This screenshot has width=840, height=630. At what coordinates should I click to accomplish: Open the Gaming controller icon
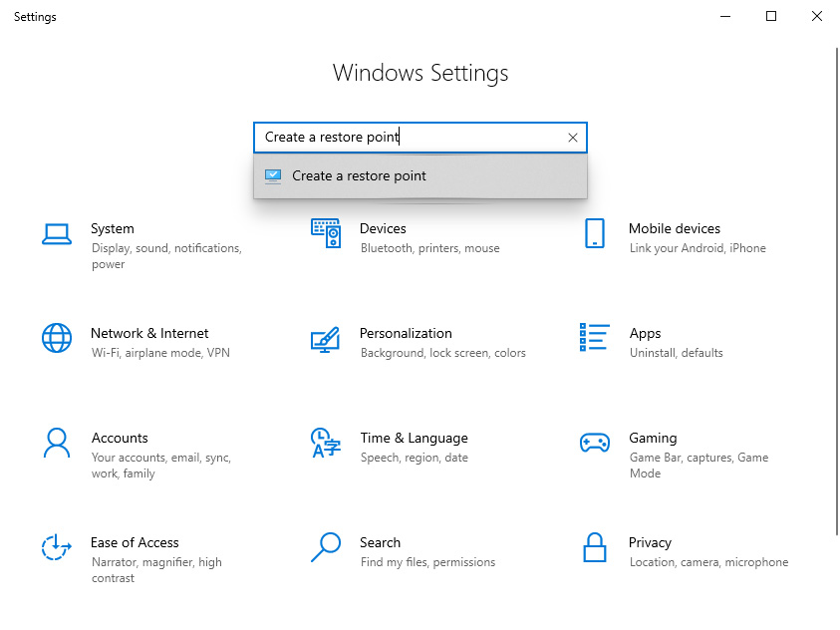point(595,443)
